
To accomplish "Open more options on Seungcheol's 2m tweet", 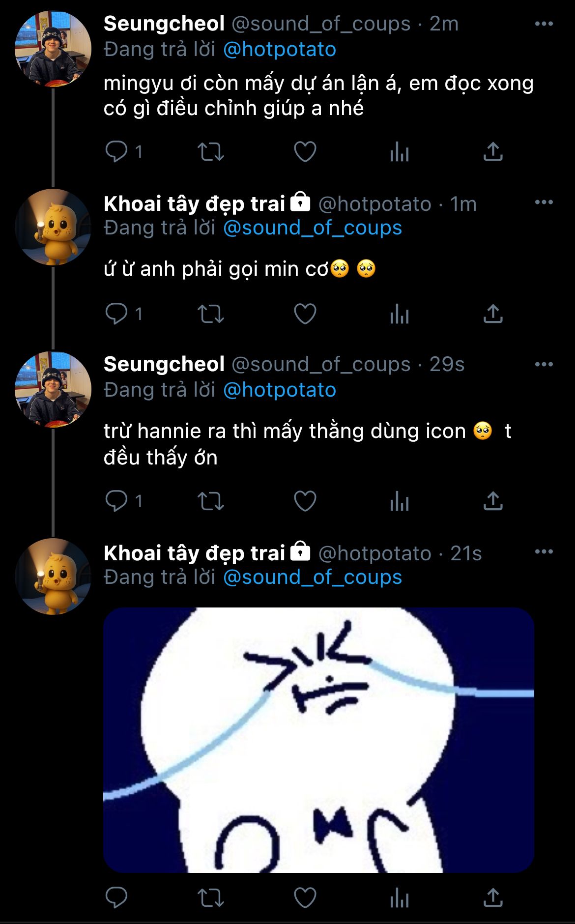I will click(x=544, y=24).
